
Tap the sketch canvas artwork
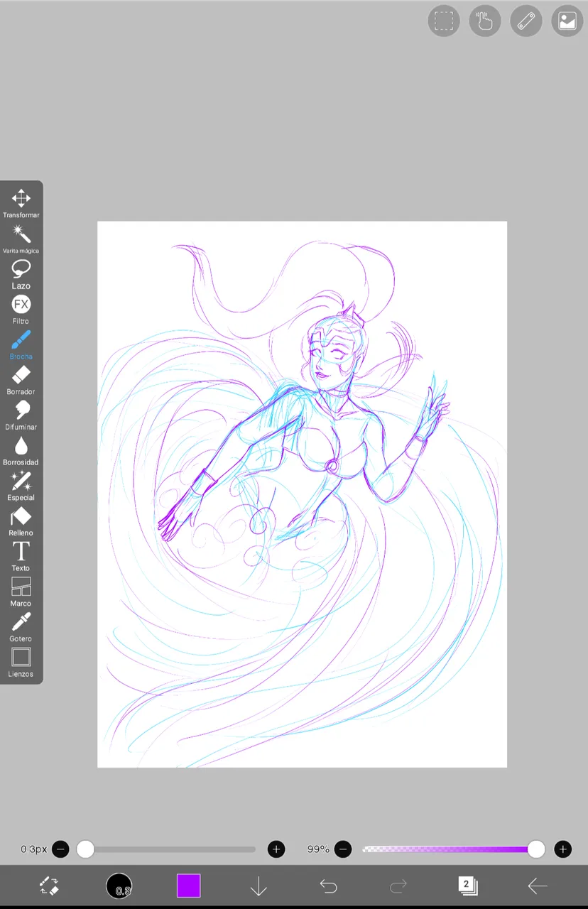[302, 494]
